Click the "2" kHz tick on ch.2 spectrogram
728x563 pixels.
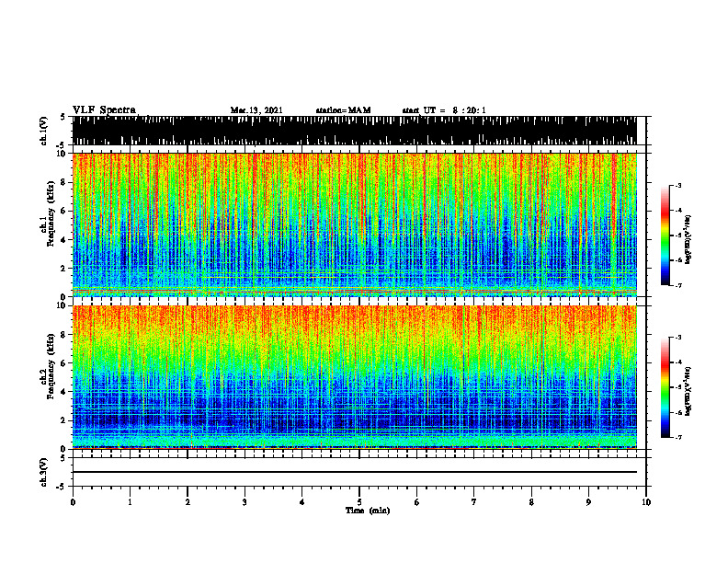pyautogui.click(x=64, y=420)
